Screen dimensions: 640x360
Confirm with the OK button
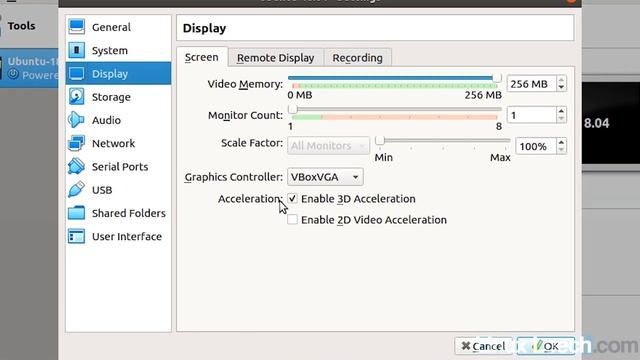(x=546, y=346)
